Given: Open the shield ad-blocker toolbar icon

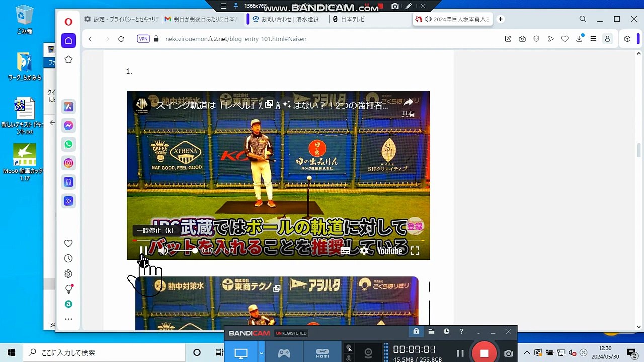Looking at the screenshot, I should [x=536, y=39].
